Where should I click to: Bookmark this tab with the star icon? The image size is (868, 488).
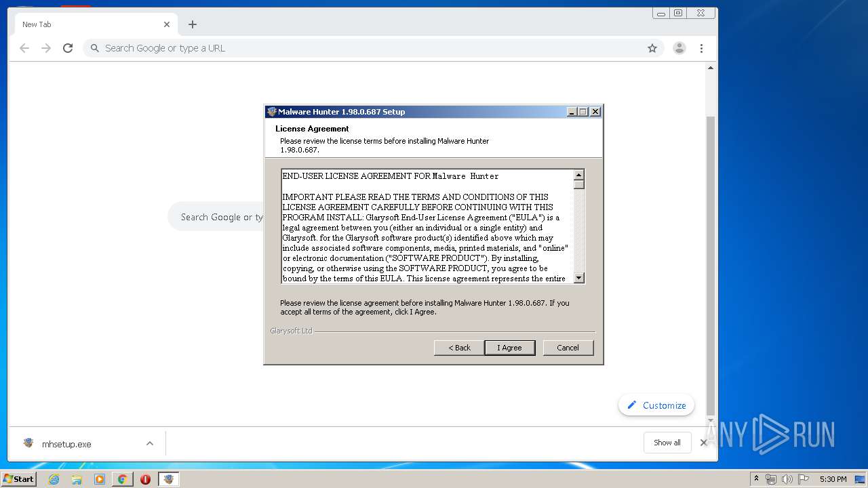pos(652,48)
